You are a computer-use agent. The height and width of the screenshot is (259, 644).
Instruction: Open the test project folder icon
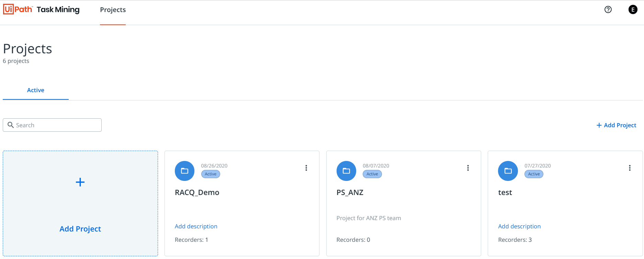pyautogui.click(x=508, y=171)
